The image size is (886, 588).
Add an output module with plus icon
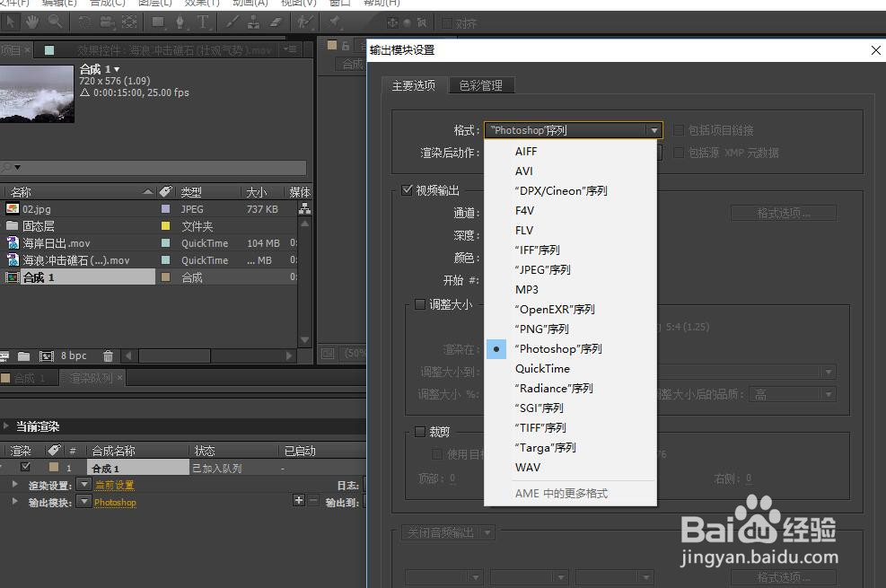pos(299,500)
